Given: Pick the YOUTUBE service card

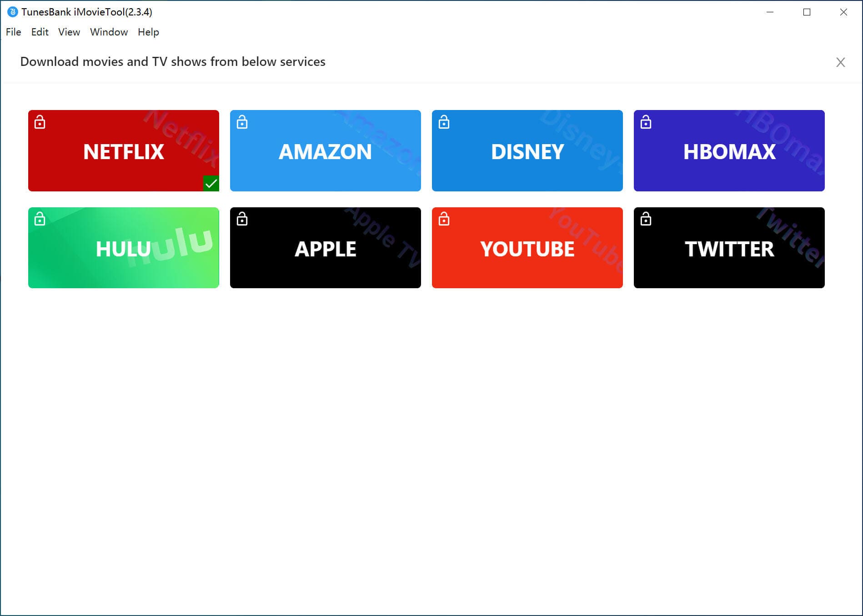Looking at the screenshot, I should (527, 248).
